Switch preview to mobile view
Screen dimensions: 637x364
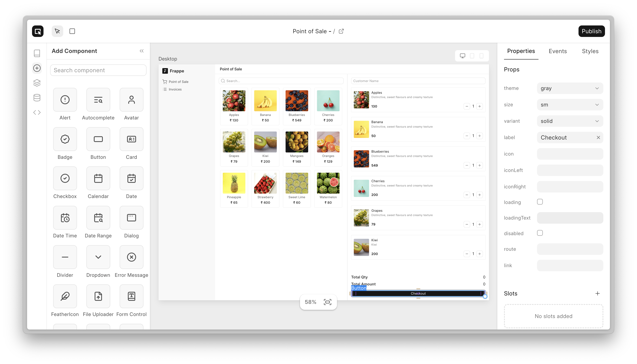pyautogui.click(x=481, y=55)
